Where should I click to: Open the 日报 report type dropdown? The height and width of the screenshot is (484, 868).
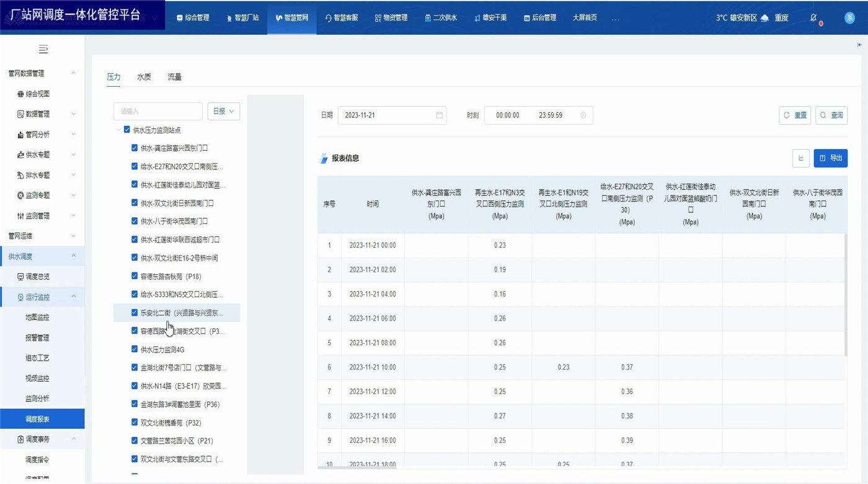tap(223, 112)
